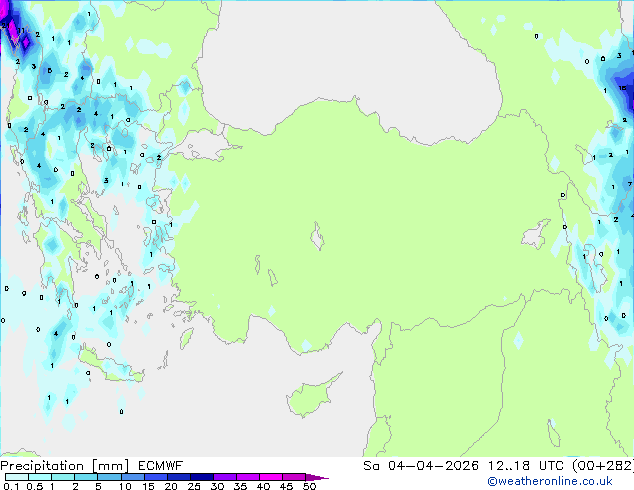Screen dimensions: 634x490
Task: Select the 0.5–1 mm legend color box
Action: pyautogui.click(x=40, y=477)
